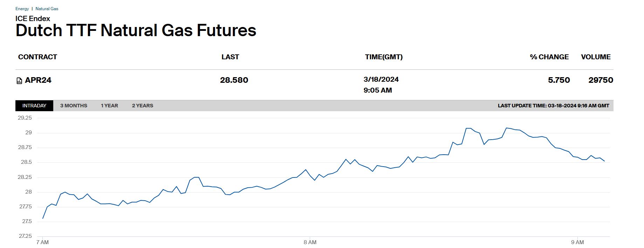
Task: Click the last price value 28.580
Action: coord(234,80)
